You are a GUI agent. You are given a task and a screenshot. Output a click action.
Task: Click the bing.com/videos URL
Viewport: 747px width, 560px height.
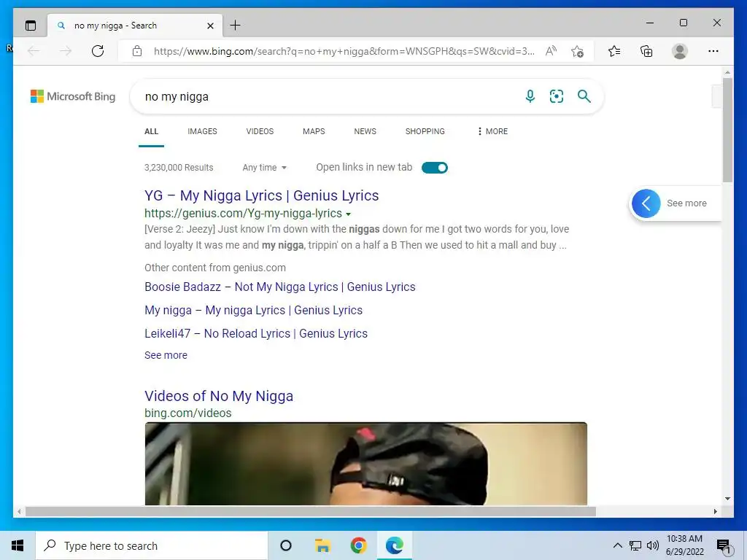point(187,413)
